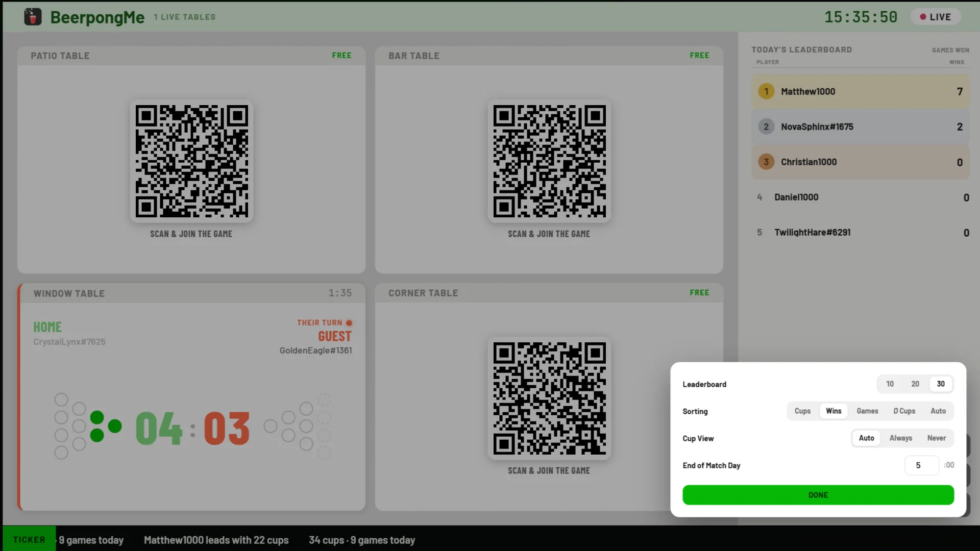Click the silver rank 2 medal beside NovaSphinx#1675
980x551 pixels.
(766, 127)
